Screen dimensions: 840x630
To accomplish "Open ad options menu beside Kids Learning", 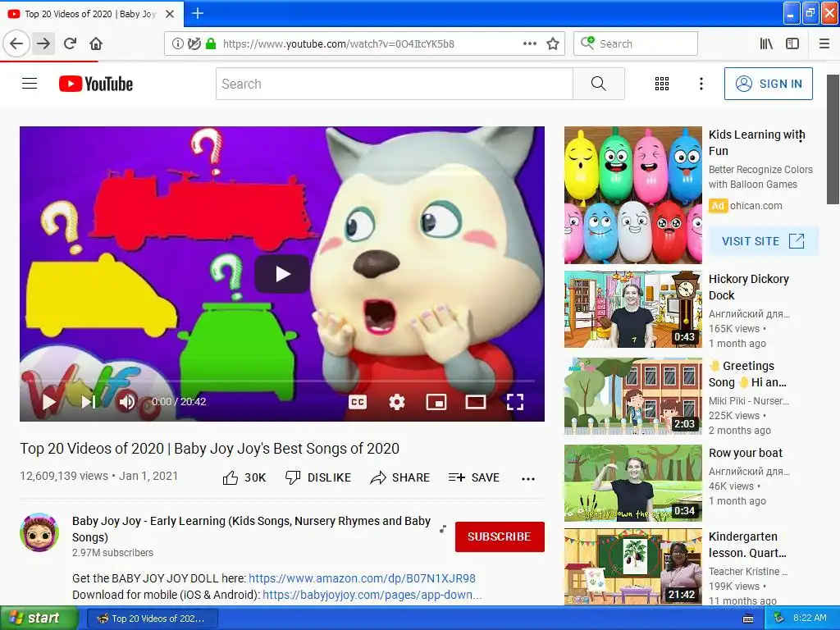I will point(801,137).
